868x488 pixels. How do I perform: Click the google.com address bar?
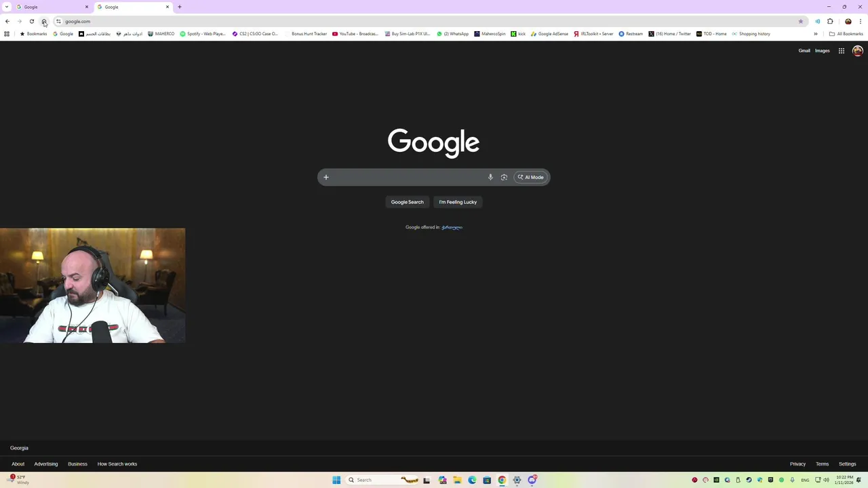[427, 22]
